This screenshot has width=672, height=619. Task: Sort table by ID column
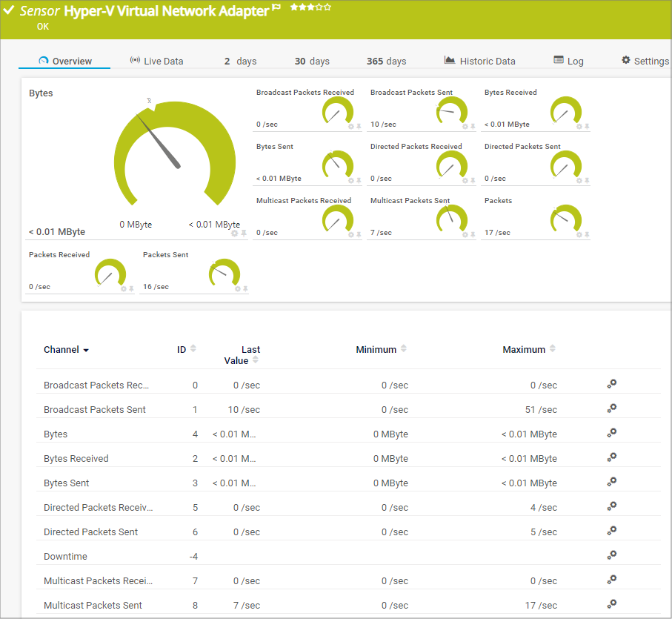point(193,348)
